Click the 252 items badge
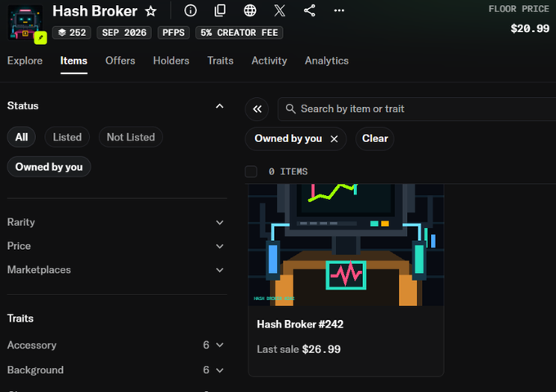556x392 pixels. coord(72,33)
